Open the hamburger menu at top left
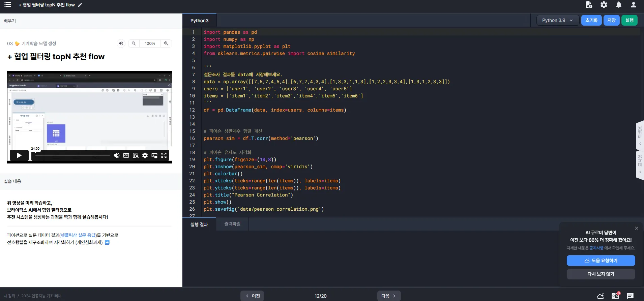The width and height of the screenshot is (644, 301). [7, 4]
